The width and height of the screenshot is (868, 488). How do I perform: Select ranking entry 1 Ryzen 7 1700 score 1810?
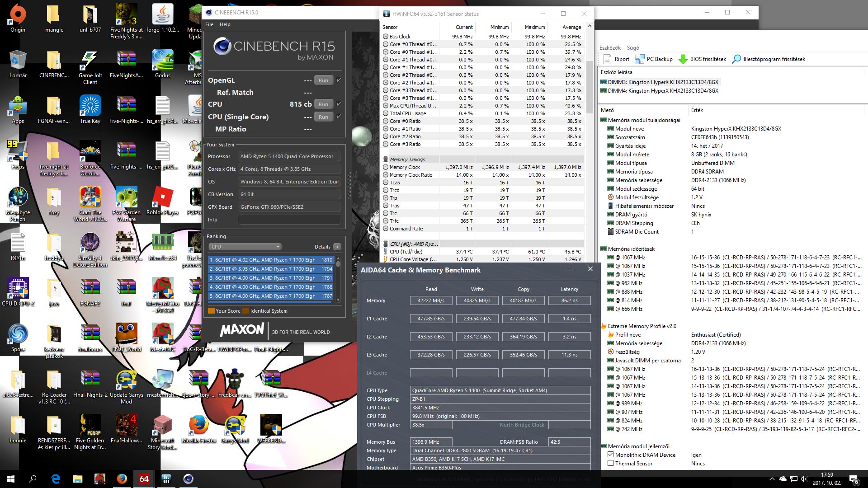(271, 260)
